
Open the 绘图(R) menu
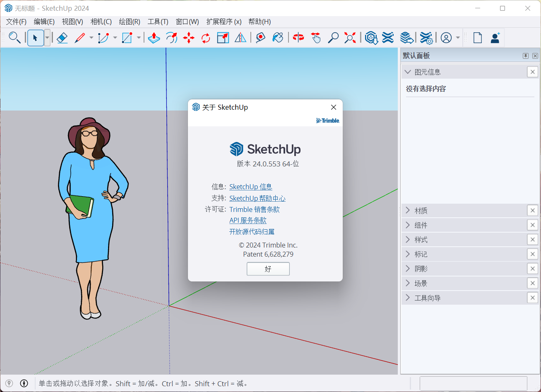[130, 22]
